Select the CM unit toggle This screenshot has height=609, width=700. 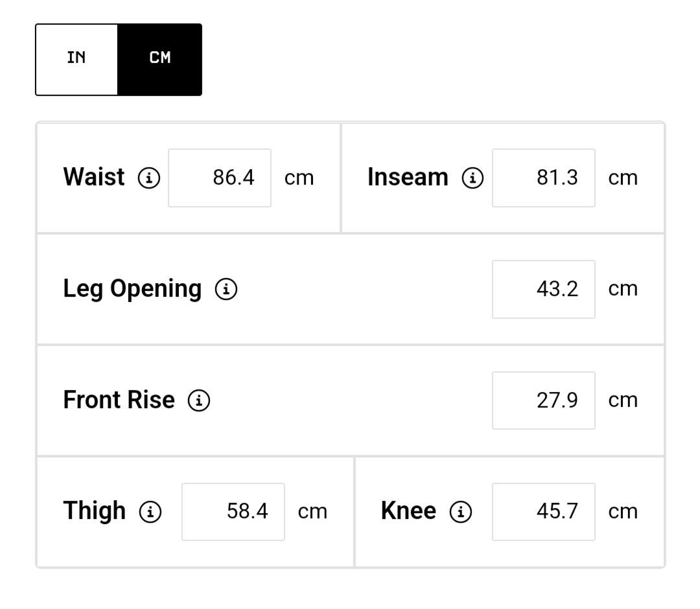(x=160, y=60)
